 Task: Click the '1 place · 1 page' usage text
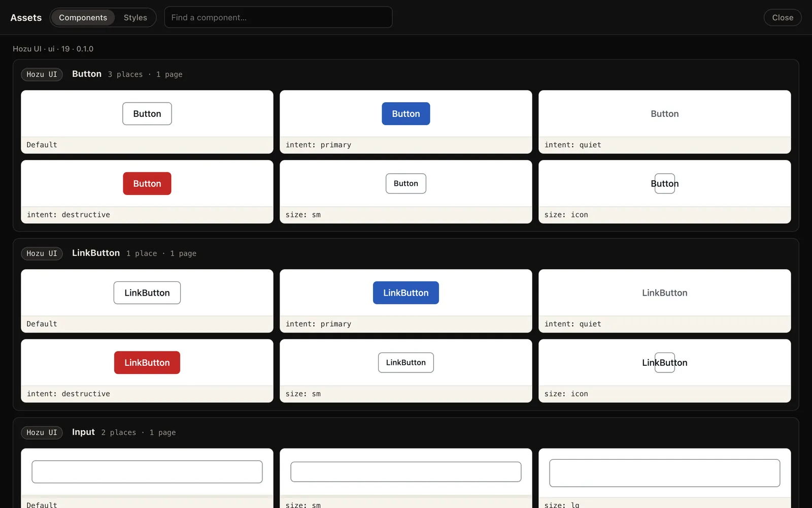click(161, 253)
